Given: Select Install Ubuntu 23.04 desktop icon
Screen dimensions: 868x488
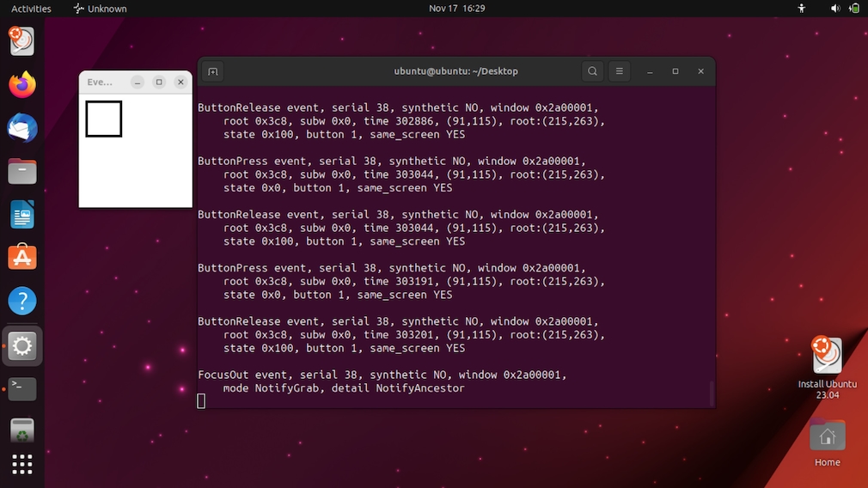Looking at the screenshot, I should pyautogui.click(x=827, y=367).
